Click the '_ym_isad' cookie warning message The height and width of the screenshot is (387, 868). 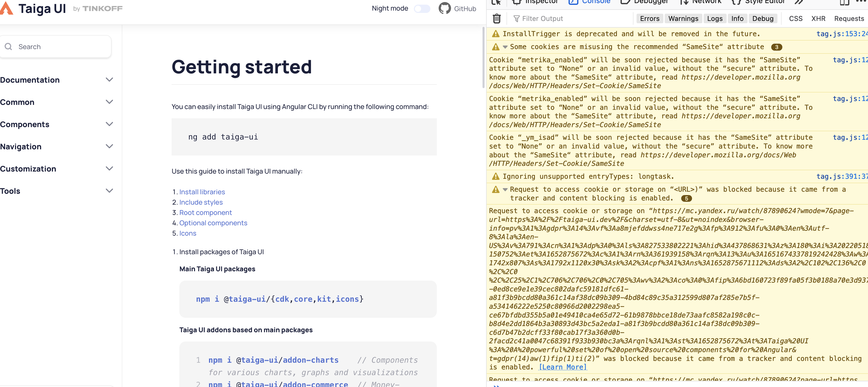650,150
